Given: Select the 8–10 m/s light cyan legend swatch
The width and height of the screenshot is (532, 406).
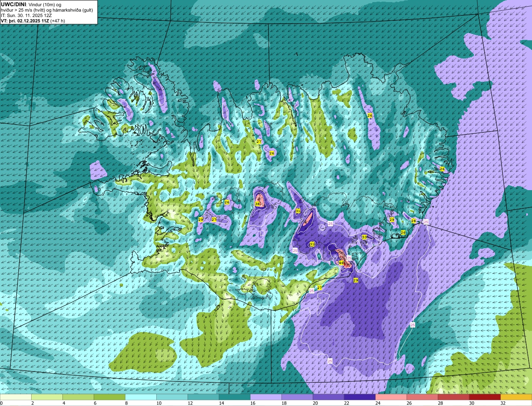Looking at the screenshot, I should pyautogui.click(x=141, y=397).
